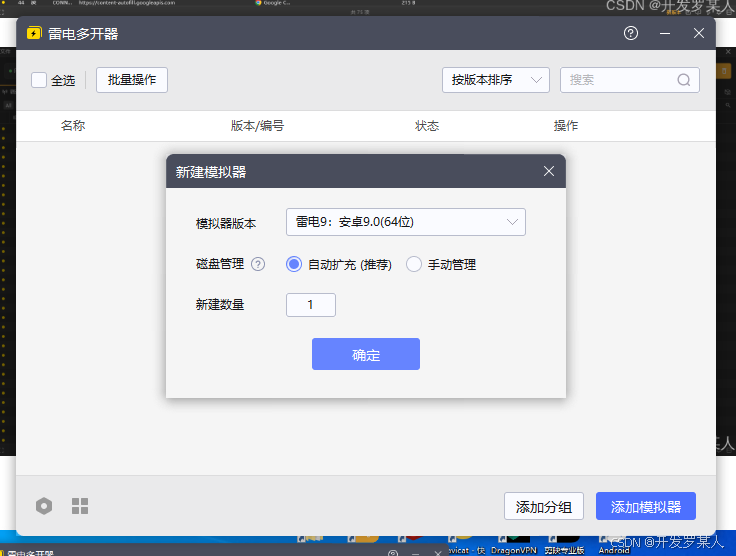Viewport: 736px width, 556px height.
Task: Open the Android taskbar shortcut
Action: point(614,546)
